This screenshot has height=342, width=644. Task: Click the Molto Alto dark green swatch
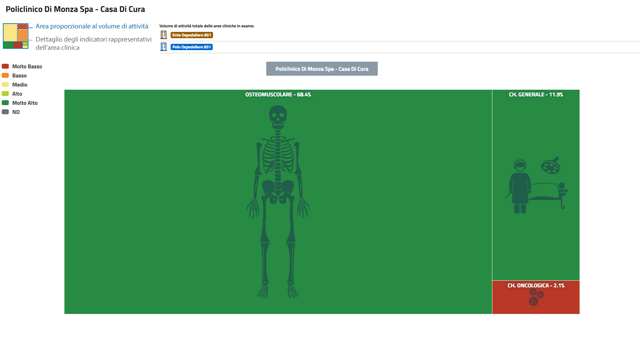point(5,103)
